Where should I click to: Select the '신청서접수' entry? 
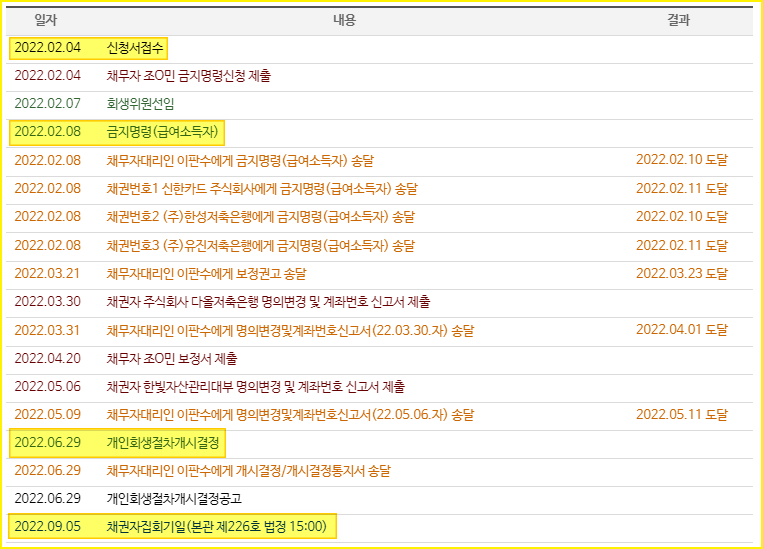coord(135,48)
